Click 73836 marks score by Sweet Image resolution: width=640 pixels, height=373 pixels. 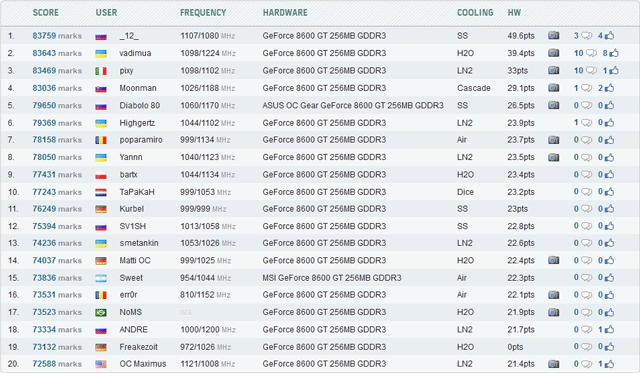(57, 278)
